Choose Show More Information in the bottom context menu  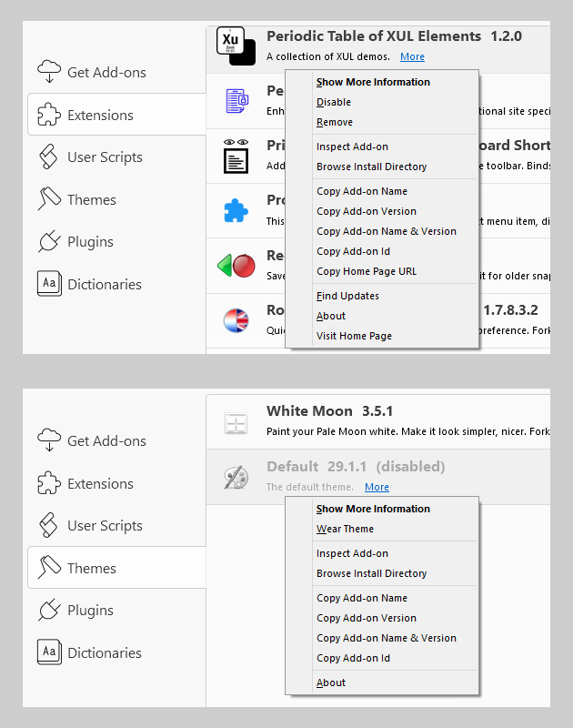point(382,509)
